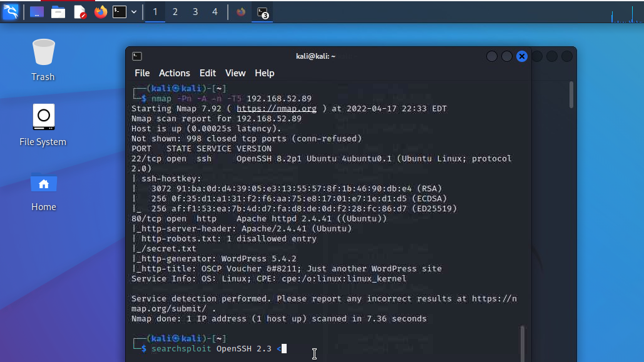
Task: Click the show desktop panel icon
Action: click(x=37, y=12)
